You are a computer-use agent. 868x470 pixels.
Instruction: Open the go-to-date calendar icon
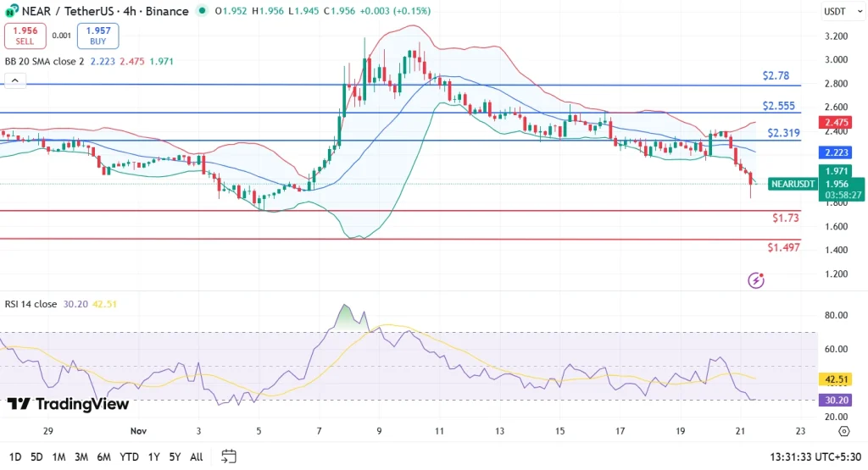(x=229, y=456)
